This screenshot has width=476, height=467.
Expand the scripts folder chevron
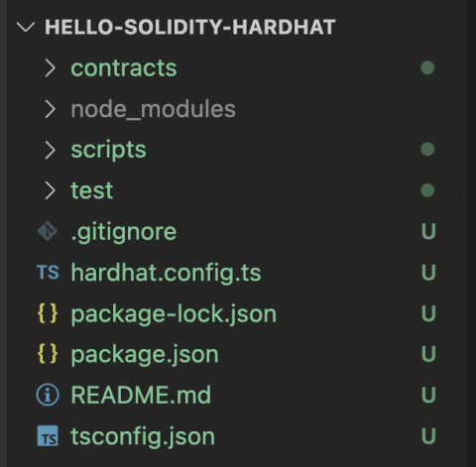(51, 150)
